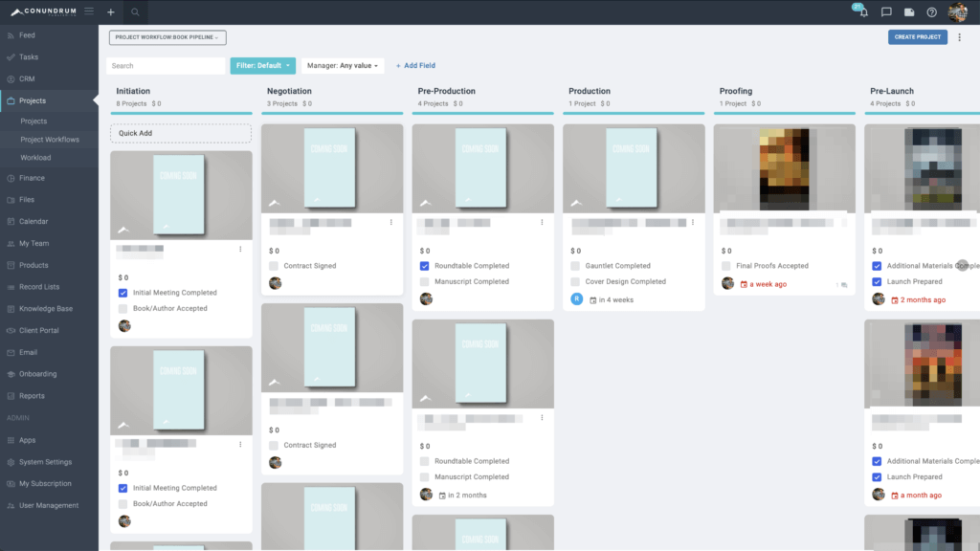Open kebab menu on Production card
The image size is (980, 551).
pos(693,222)
